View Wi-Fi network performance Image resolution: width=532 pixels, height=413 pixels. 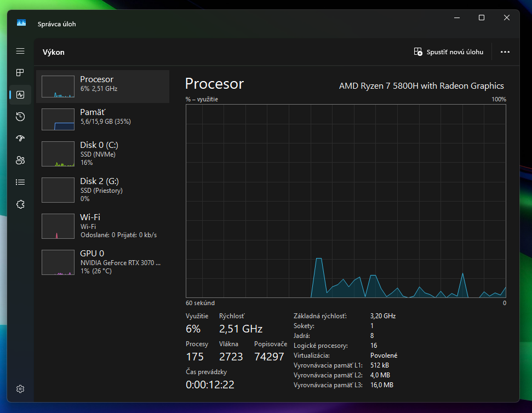[x=103, y=226]
